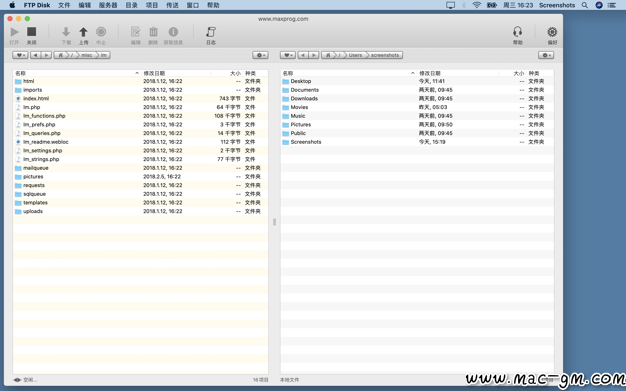626x391 pixels.
Task: Click the Users segment in local path bar
Action: point(355,55)
